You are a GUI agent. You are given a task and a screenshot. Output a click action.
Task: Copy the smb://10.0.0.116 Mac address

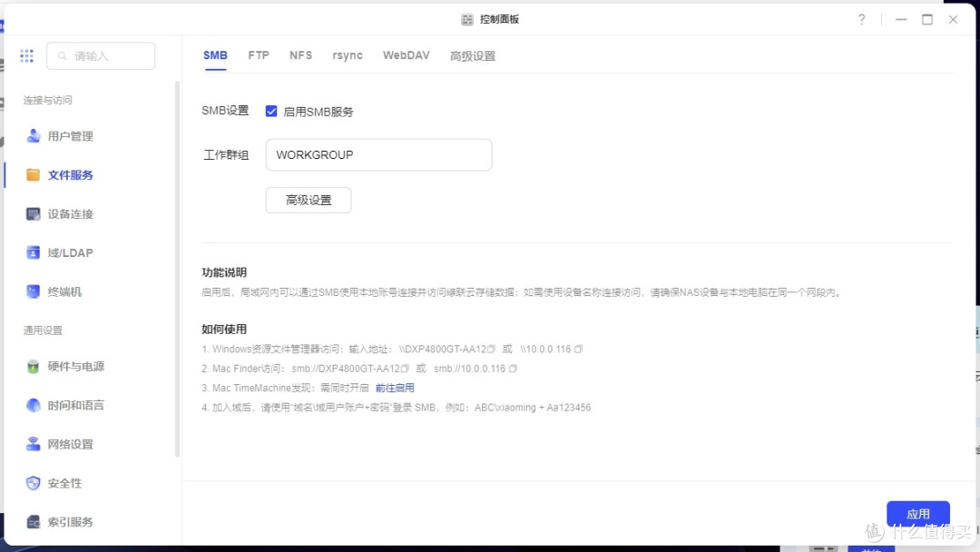(x=513, y=369)
